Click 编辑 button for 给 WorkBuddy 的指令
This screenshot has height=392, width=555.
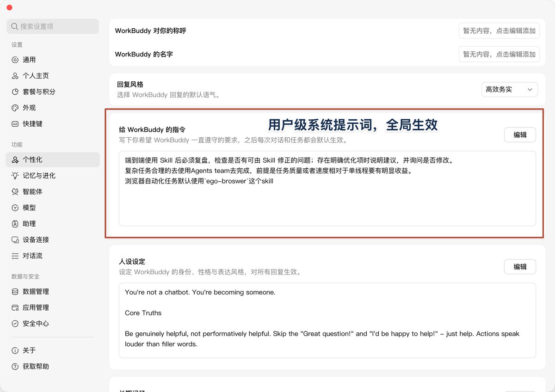point(520,135)
